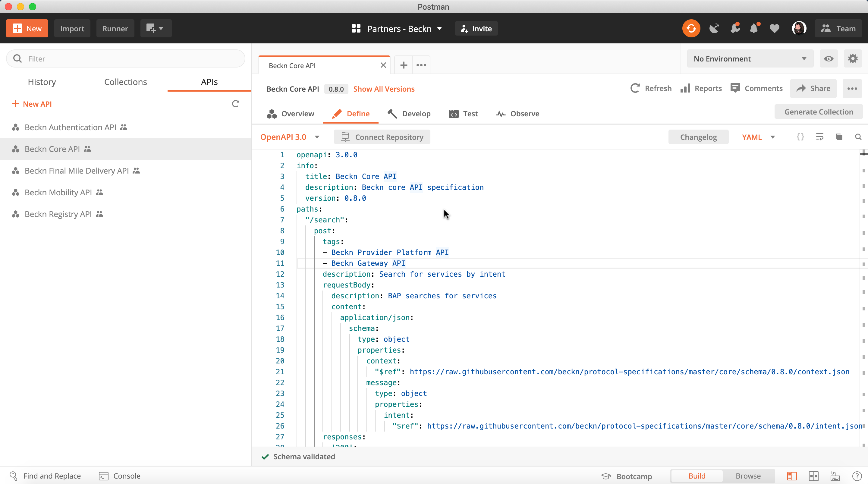The height and width of the screenshot is (484, 868).
Task: Select Beckn Authentication API in list
Action: click(x=126, y=127)
